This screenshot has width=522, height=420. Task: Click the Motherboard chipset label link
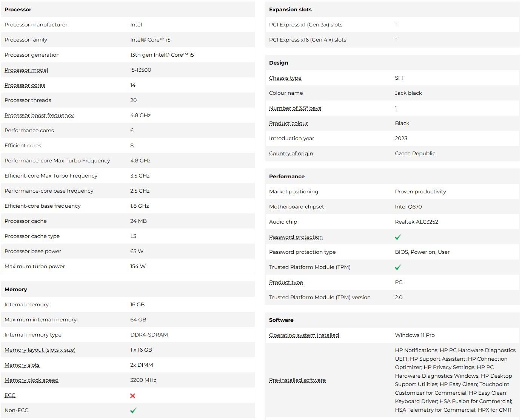click(296, 207)
